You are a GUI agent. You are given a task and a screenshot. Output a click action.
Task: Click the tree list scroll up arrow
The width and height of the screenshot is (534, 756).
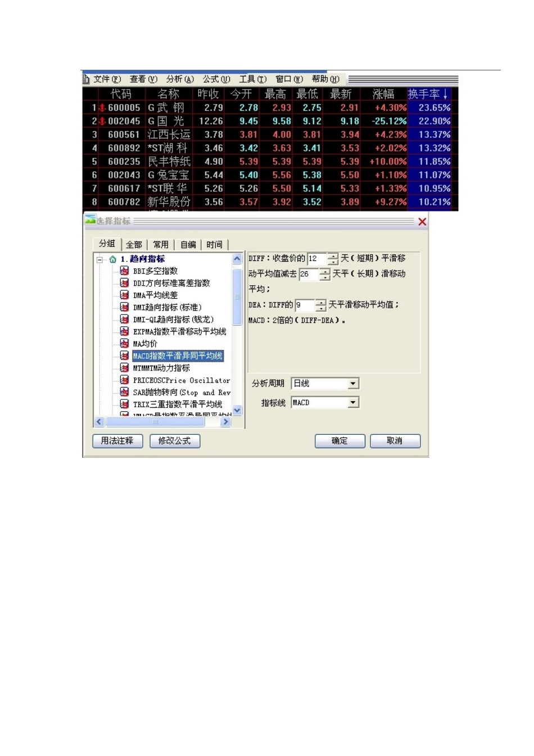tap(237, 259)
